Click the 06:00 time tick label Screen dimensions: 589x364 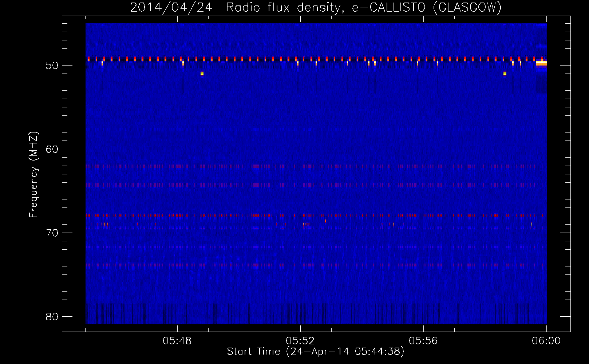[546, 341]
